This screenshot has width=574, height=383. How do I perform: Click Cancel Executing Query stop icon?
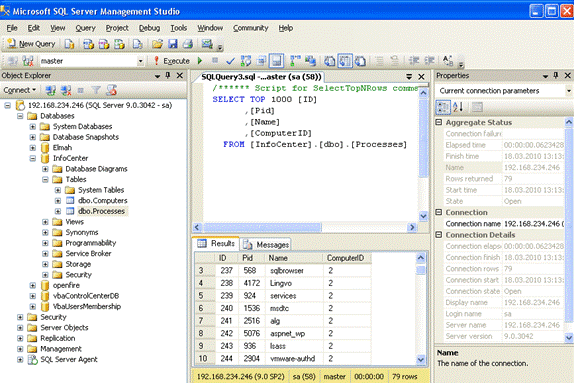(215, 61)
